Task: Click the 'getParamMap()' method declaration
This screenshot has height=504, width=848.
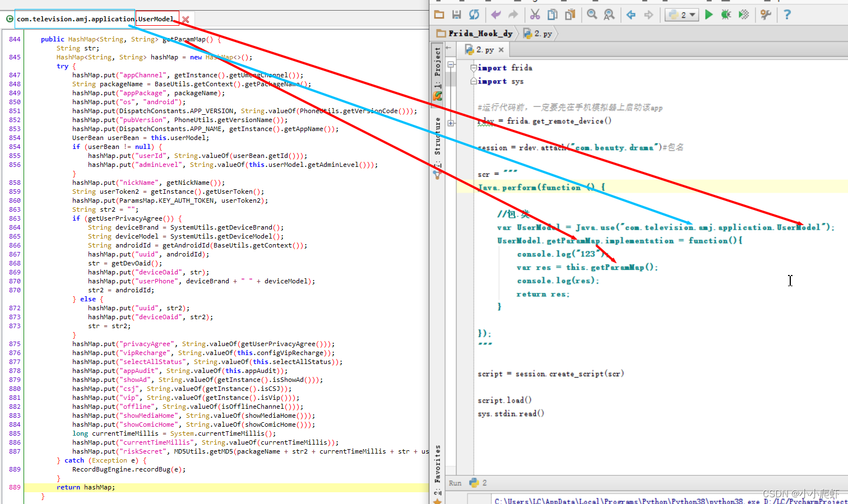Action: click(x=188, y=39)
